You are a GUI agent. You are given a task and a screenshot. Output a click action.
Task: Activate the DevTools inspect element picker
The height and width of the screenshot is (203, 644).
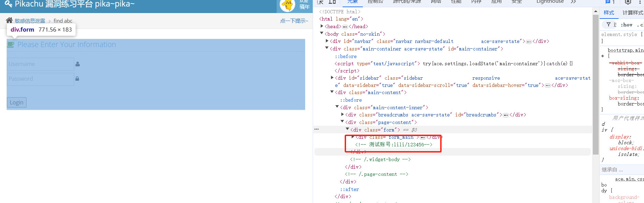point(320,2)
